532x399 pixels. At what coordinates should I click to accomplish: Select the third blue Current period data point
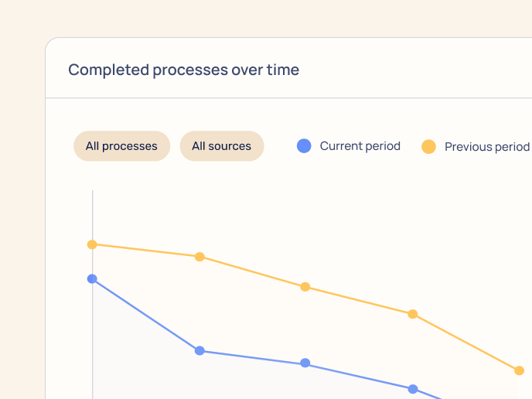305,363
